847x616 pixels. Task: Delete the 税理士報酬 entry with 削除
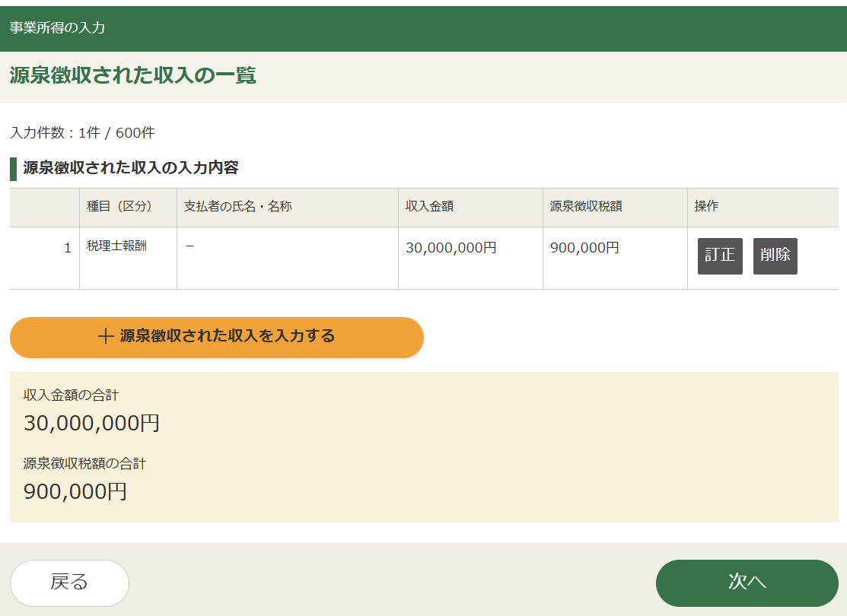(775, 256)
